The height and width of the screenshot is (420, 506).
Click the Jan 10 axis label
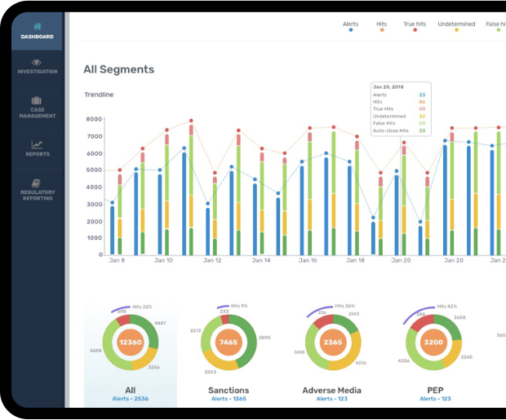click(163, 260)
